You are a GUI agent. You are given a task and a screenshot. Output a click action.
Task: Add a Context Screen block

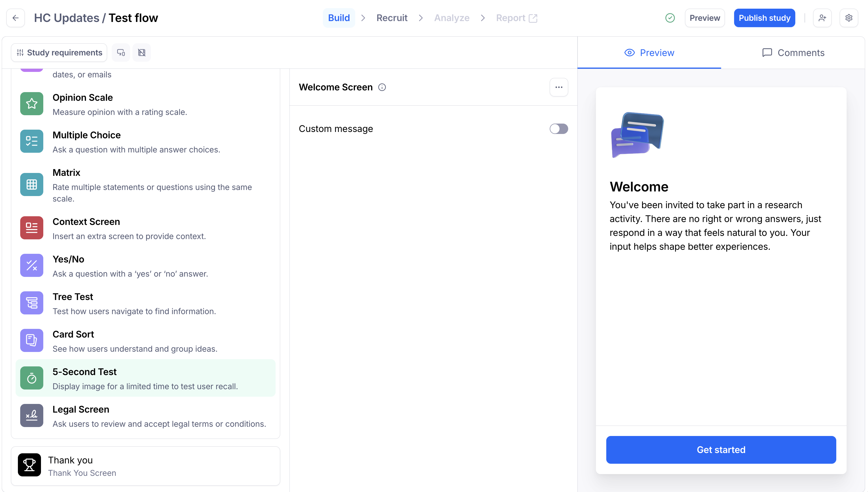click(x=145, y=228)
